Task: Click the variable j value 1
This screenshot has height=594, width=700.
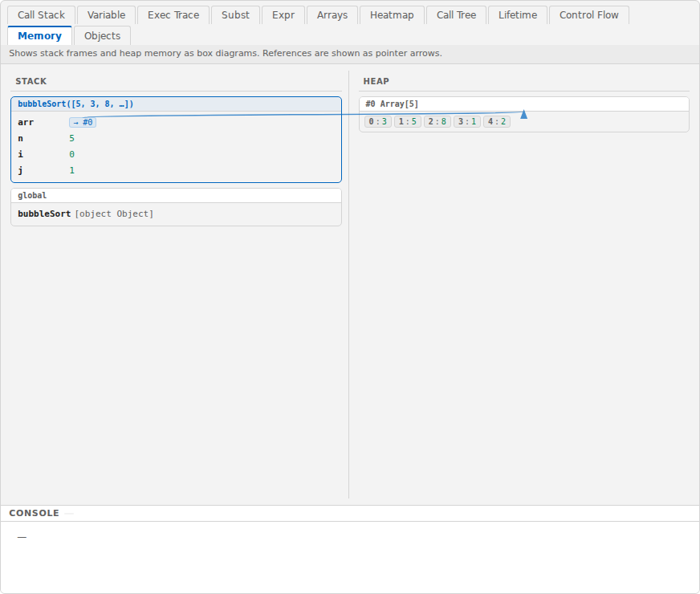Action: point(72,170)
